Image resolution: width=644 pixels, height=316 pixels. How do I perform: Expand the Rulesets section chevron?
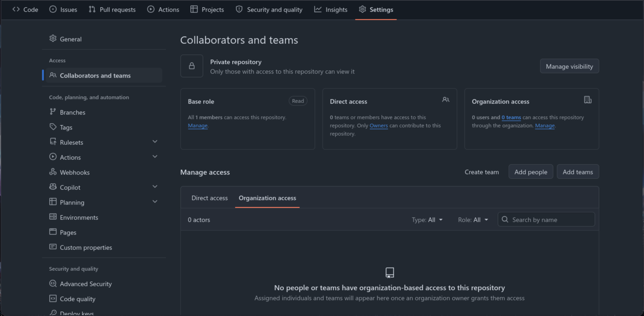pos(155,142)
